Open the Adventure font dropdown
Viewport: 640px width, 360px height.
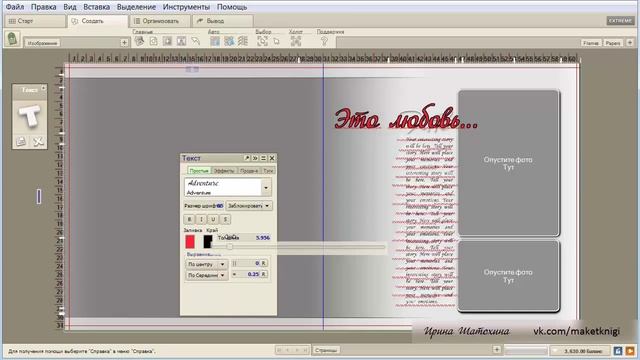click(x=266, y=188)
